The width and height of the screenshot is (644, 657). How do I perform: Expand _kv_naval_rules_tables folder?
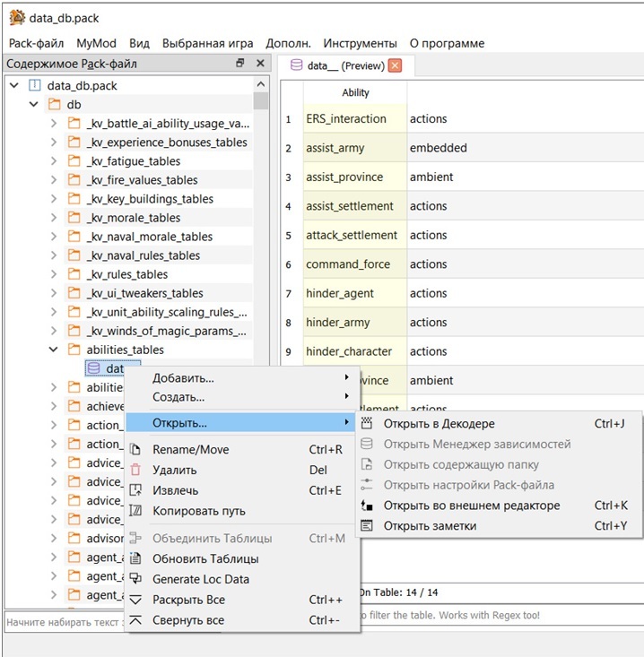(54, 255)
